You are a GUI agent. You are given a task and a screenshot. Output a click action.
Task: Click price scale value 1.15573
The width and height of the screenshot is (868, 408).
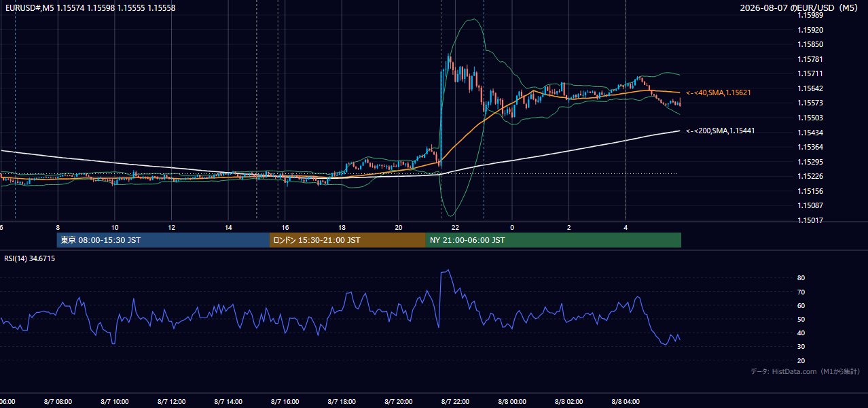pos(810,103)
